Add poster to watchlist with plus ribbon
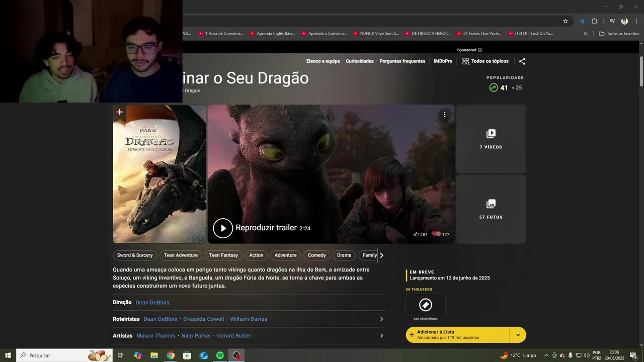 tap(119, 112)
